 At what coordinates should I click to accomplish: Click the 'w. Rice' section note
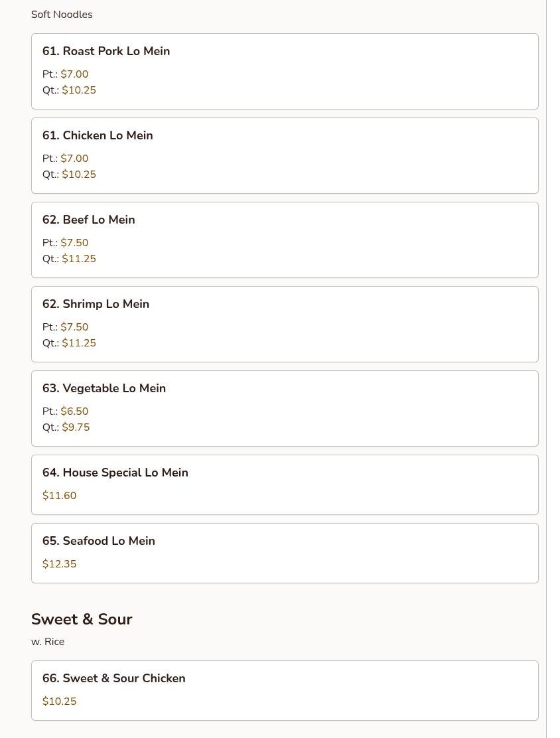pyautogui.click(x=48, y=642)
